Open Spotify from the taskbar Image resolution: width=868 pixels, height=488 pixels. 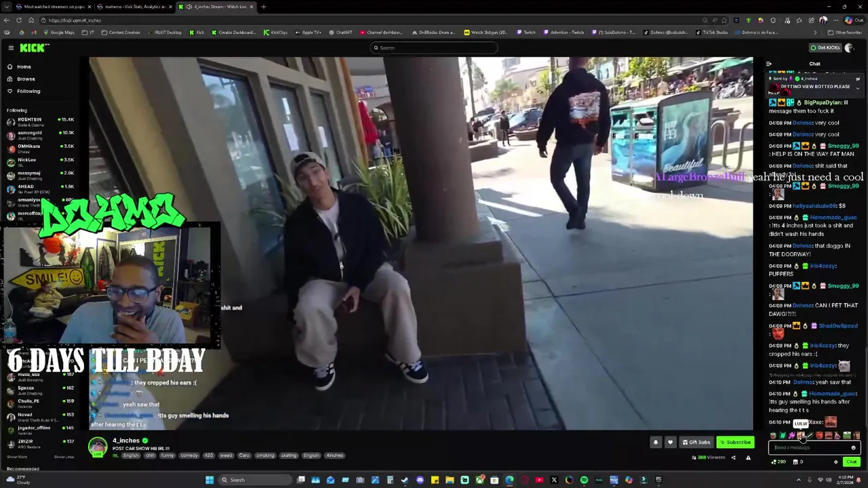(584, 480)
